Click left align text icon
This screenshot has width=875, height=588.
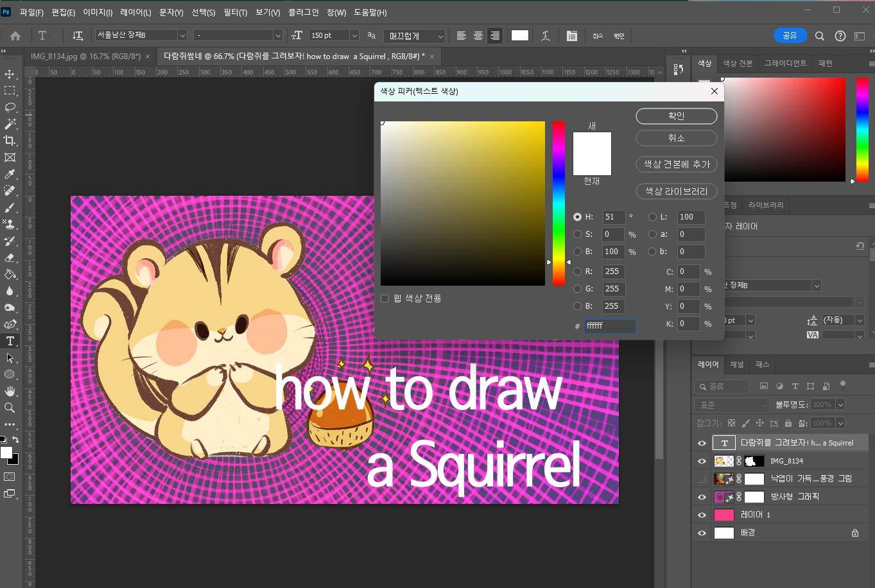461,36
